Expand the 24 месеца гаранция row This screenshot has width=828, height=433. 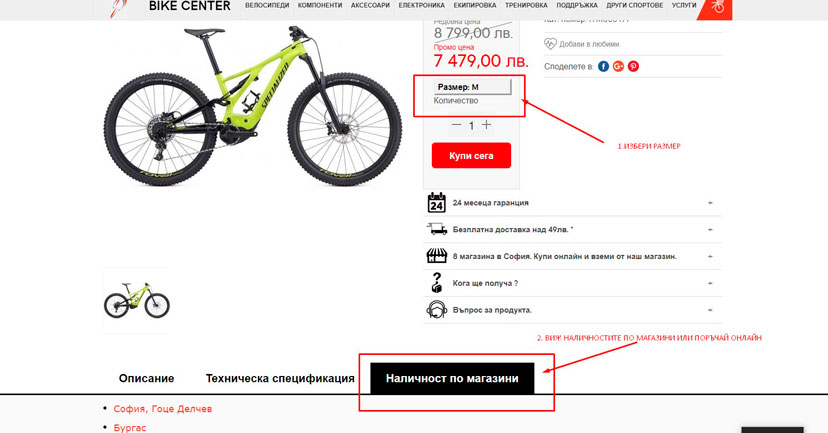pyautogui.click(x=572, y=203)
